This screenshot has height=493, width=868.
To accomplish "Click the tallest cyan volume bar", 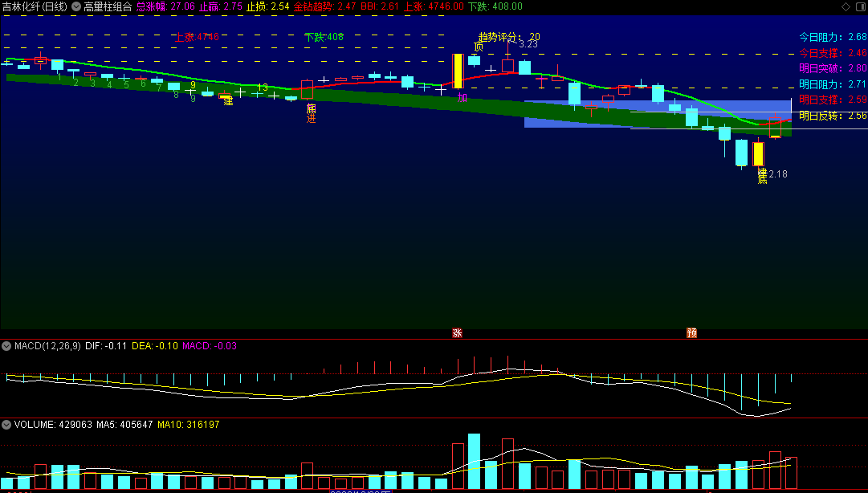I will point(474,462).
